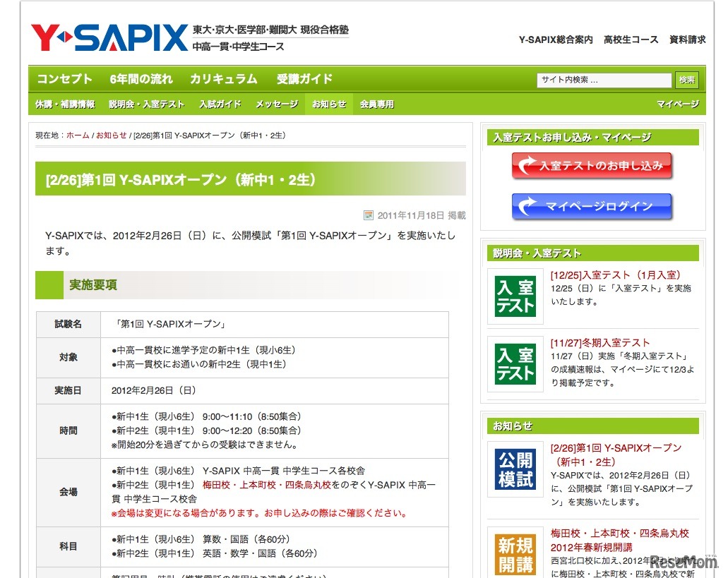Click the red venue change warning note

[x=260, y=513]
